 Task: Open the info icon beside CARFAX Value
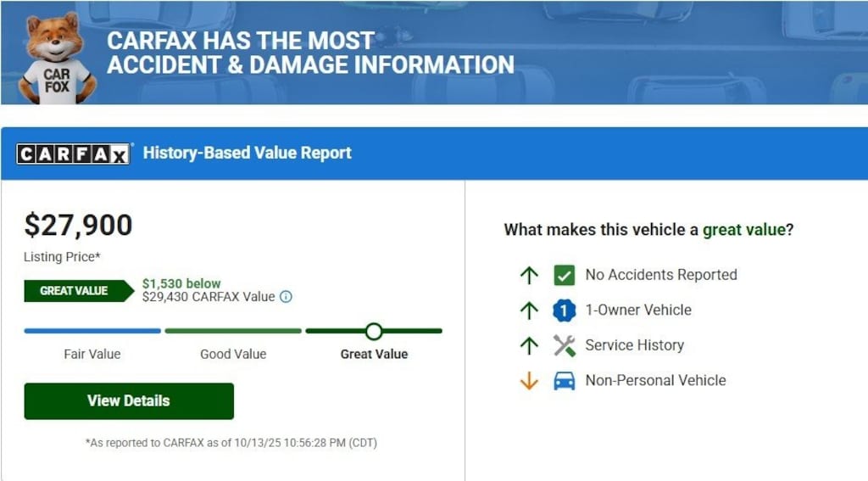point(286,297)
